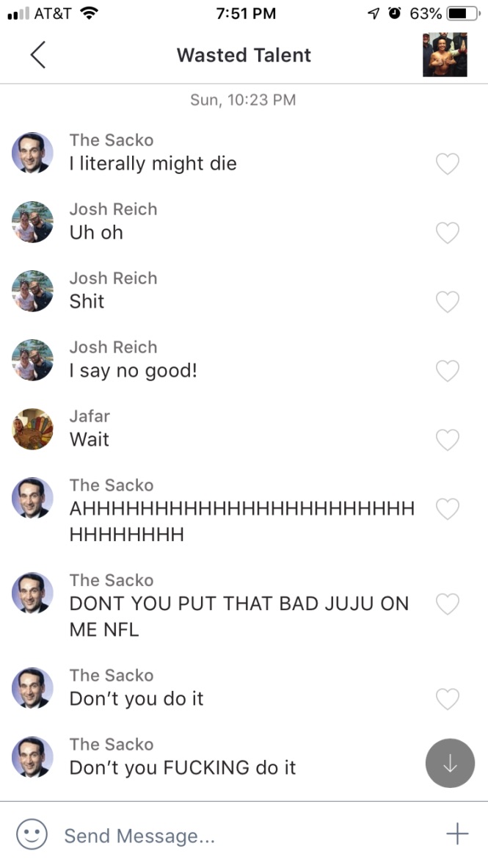Tap the Wasted Talent group title
The image size is (488, 868).
[244, 55]
